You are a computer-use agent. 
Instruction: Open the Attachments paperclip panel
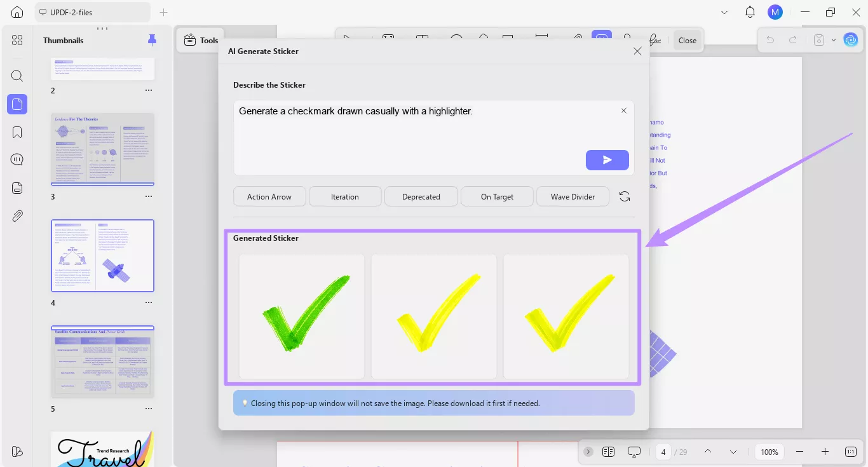(x=17, y=215)
